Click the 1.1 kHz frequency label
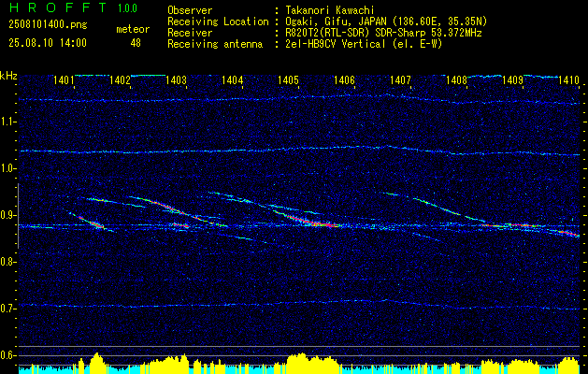 pos(7,122)
